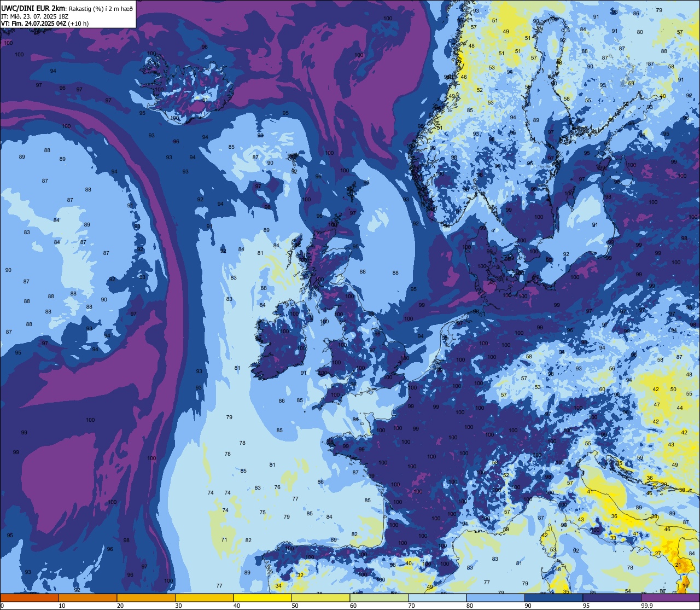Click the legend tick label 30
The image size is (700, 610).
(178, 606)
